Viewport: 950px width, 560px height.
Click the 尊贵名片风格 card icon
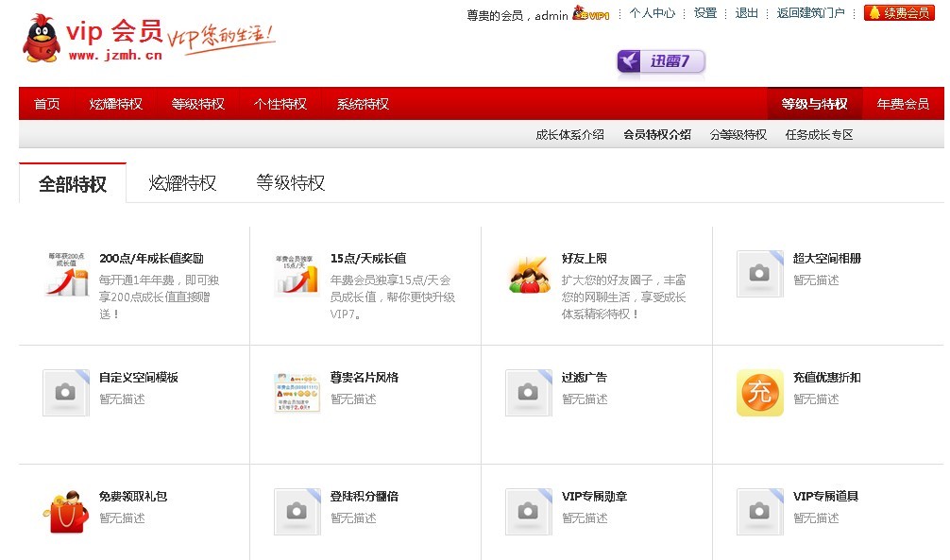click(297, 393)
